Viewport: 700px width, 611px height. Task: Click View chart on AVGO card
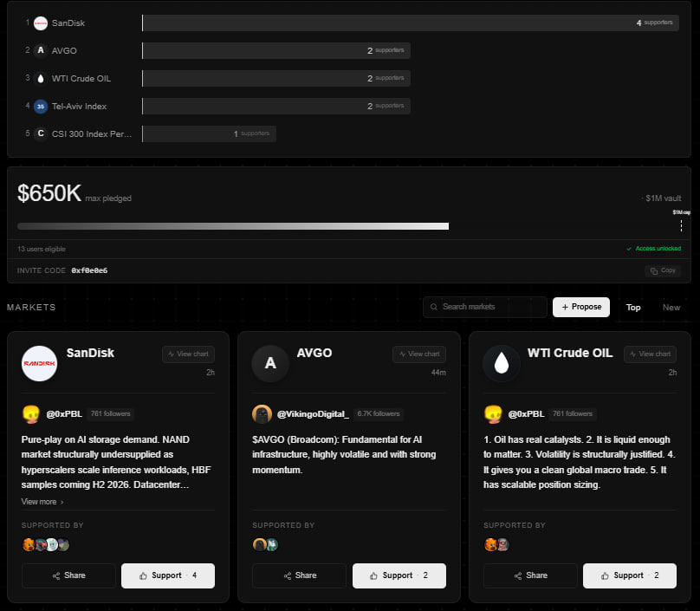pyautogui.click(x=419, y=354)
